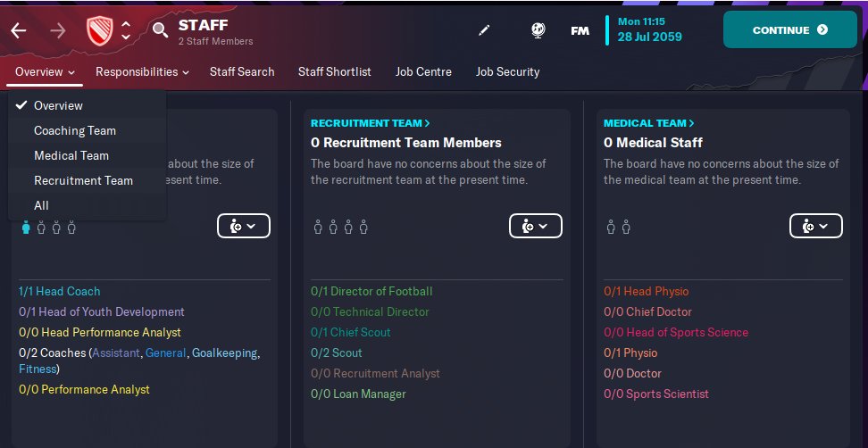Click the Continue button
Viewport: 868px width, 448px height.
pyautogui.click(x=790, y=29)
